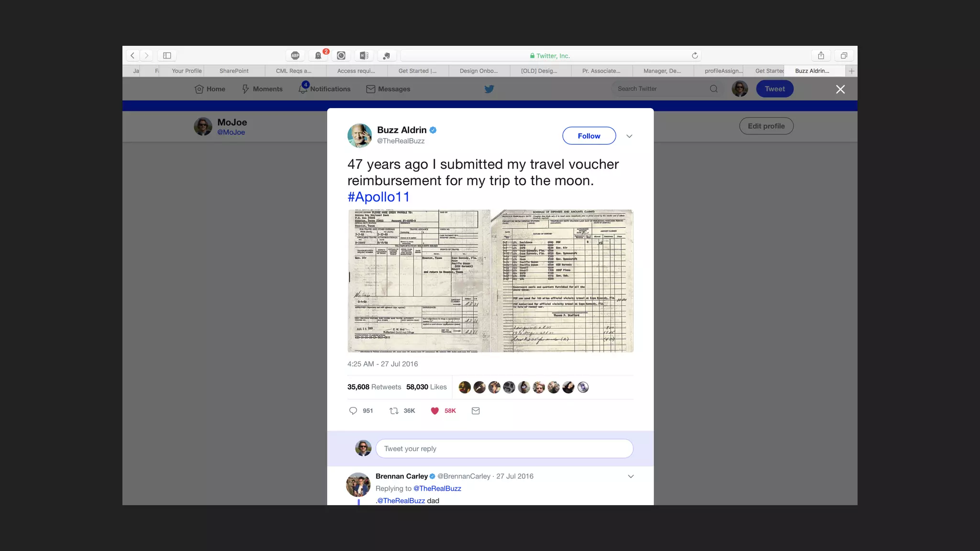Switch to the SharePoint browser tab

coord(234,71)
